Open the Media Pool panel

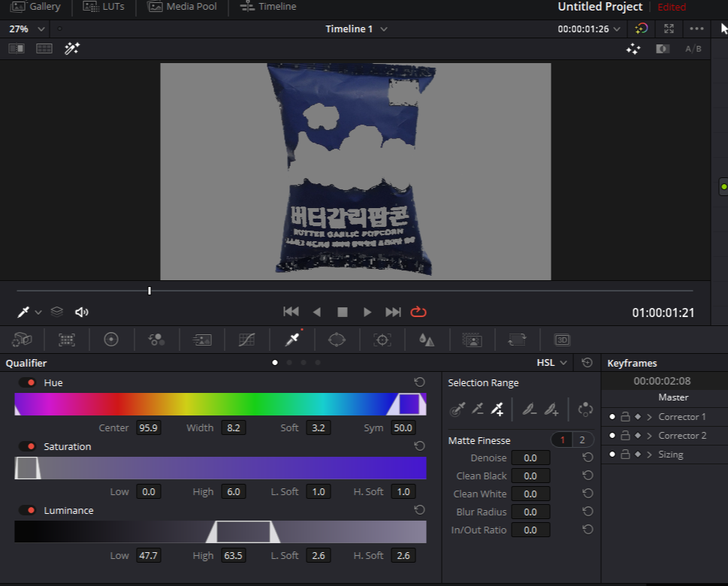click(x=182, y=7)
